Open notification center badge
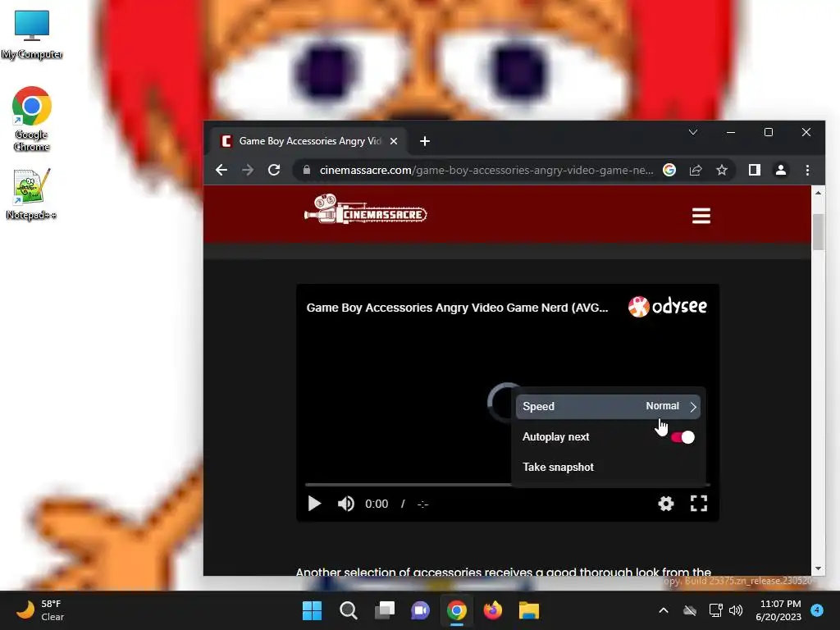 coord(817,610)
